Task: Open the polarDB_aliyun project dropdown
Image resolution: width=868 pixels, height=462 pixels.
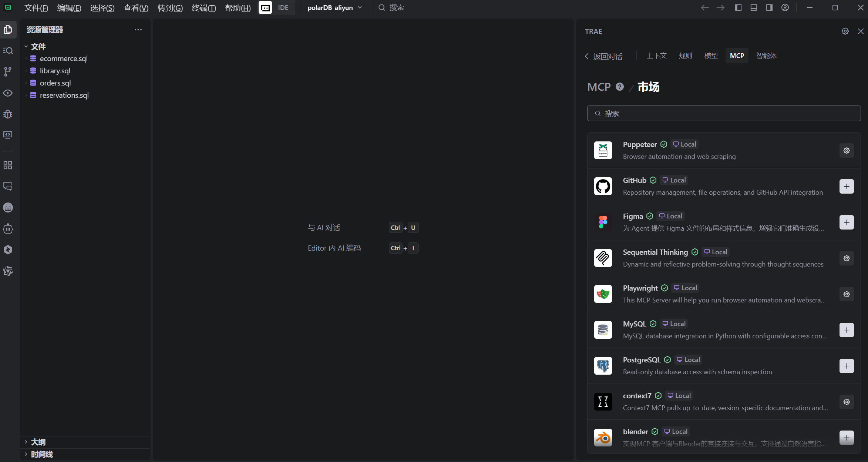Action: pyautogui.click(x=334, y=7)
